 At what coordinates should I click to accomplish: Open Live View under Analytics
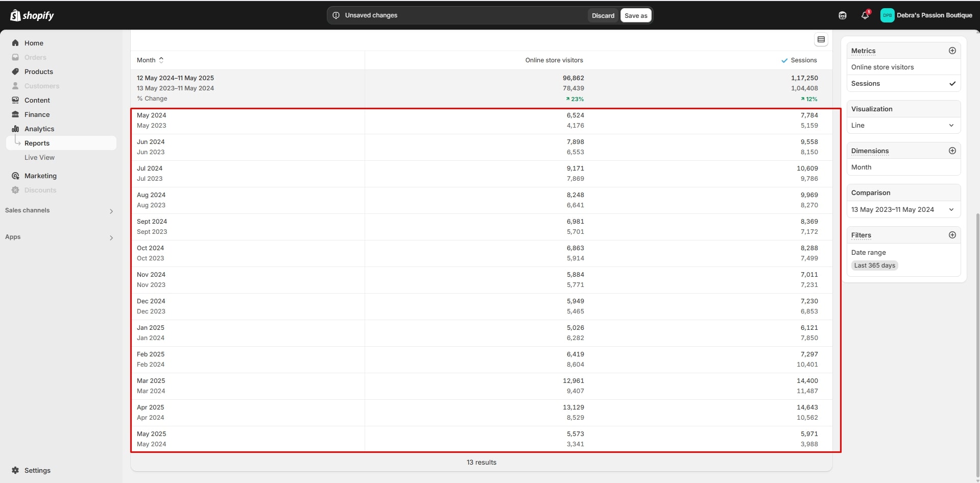coord(39,158)
